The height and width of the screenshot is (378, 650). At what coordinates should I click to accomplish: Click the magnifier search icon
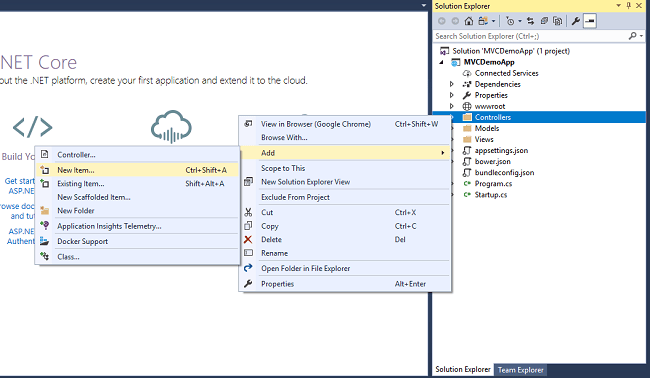(x=632, y=36)
